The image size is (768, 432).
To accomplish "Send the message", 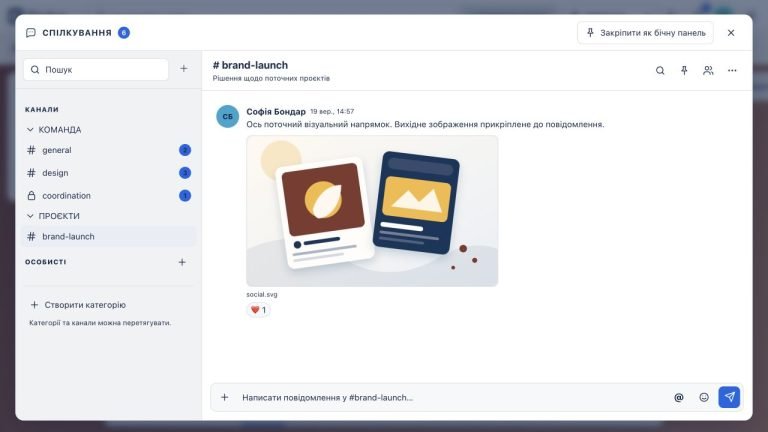I will tap(729, 397).
